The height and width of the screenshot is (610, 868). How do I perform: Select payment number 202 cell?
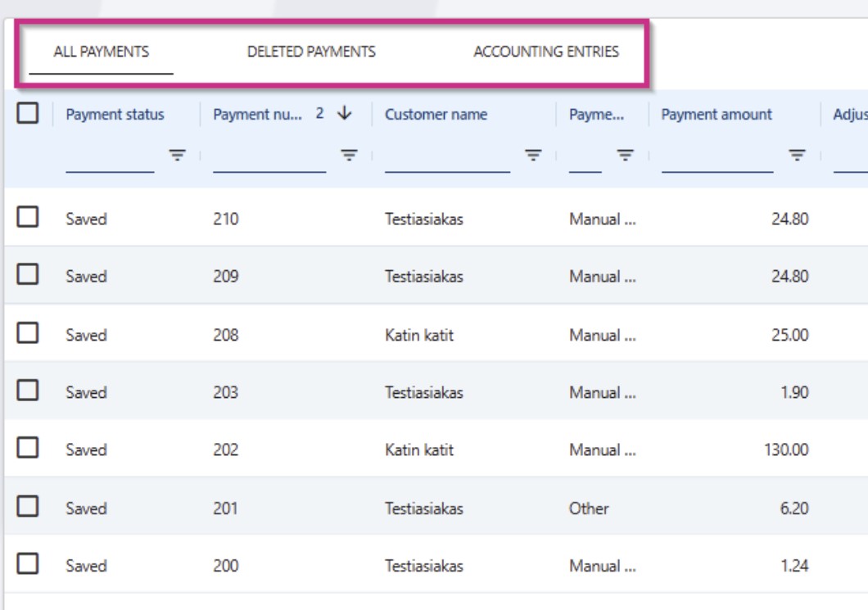pos(226,450)
